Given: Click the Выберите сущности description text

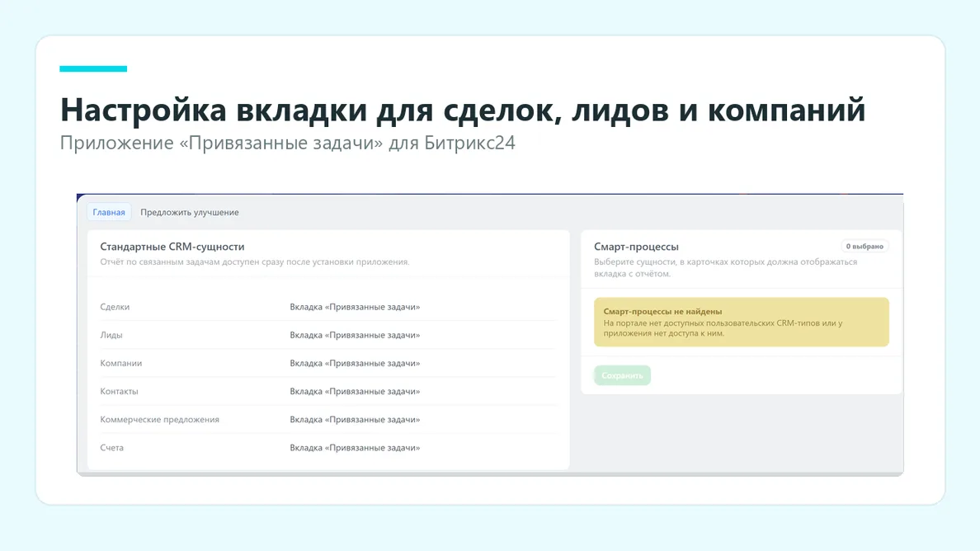Looking at the screenshot, I should tap(726, 267).
